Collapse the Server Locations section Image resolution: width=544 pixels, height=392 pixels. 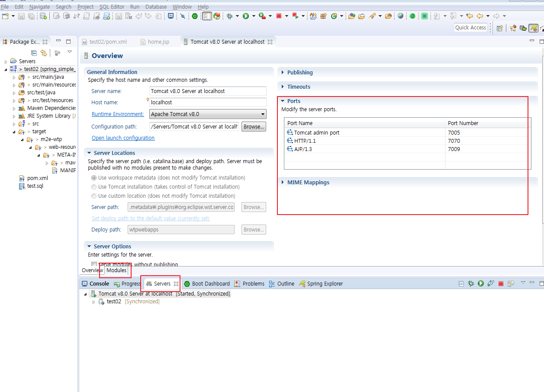(89, 153)
